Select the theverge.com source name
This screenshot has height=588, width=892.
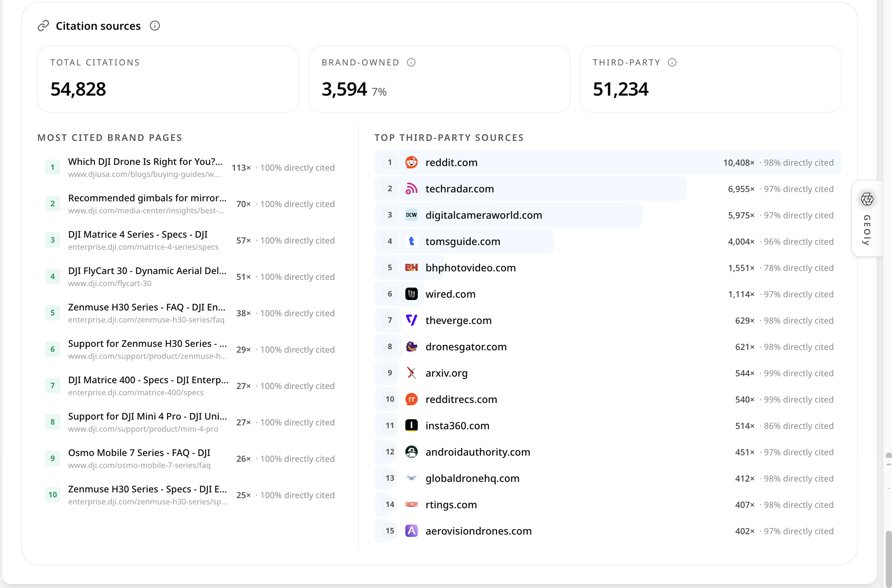458,321
